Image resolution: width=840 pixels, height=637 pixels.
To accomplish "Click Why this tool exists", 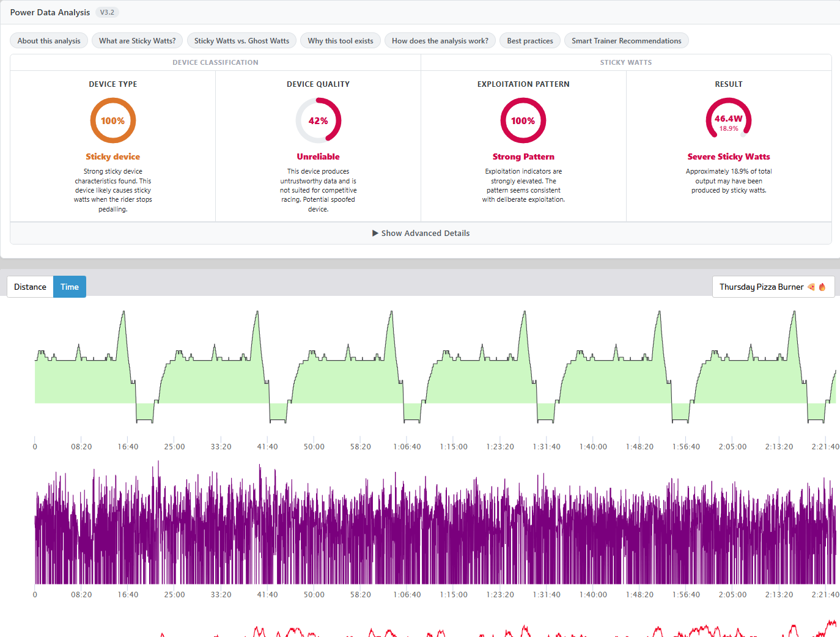I will [x=341, y=41].
